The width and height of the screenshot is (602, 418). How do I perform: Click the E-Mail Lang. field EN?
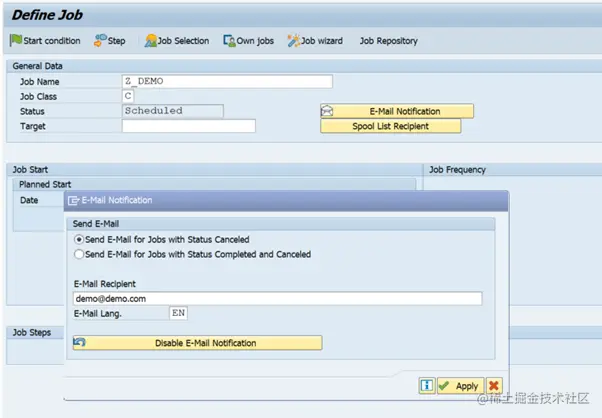(x=179, y=313)
